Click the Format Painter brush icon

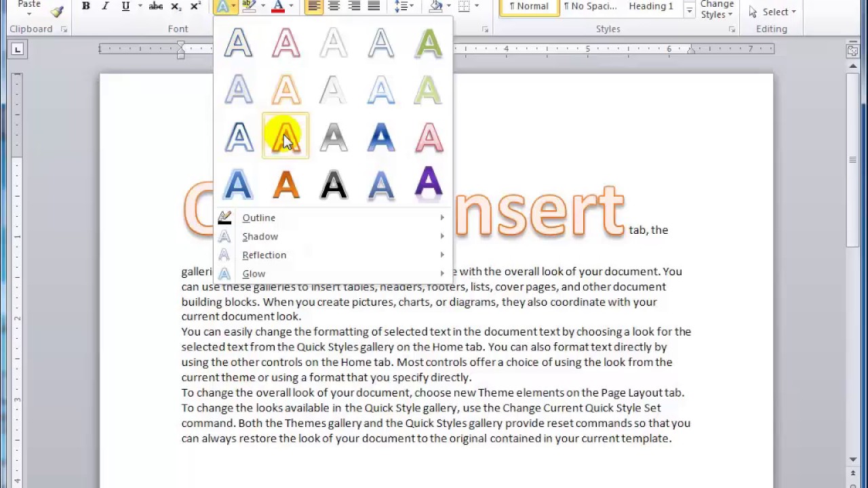[56, 10]
